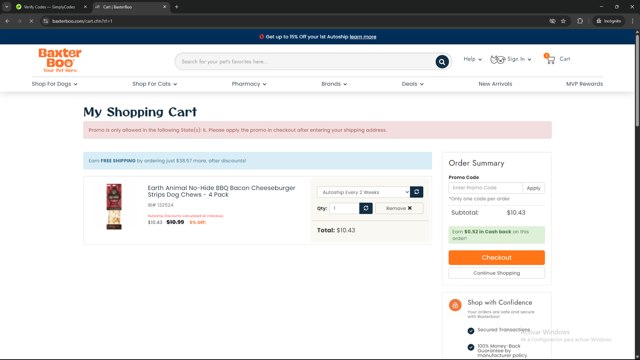Click the Total: $10.43 text

[336, 230]
